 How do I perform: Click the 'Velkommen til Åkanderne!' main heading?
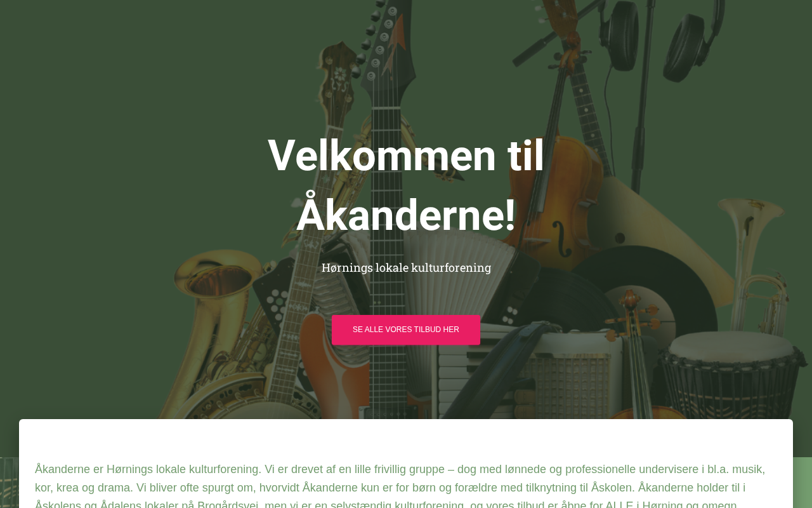coord(406,185)
